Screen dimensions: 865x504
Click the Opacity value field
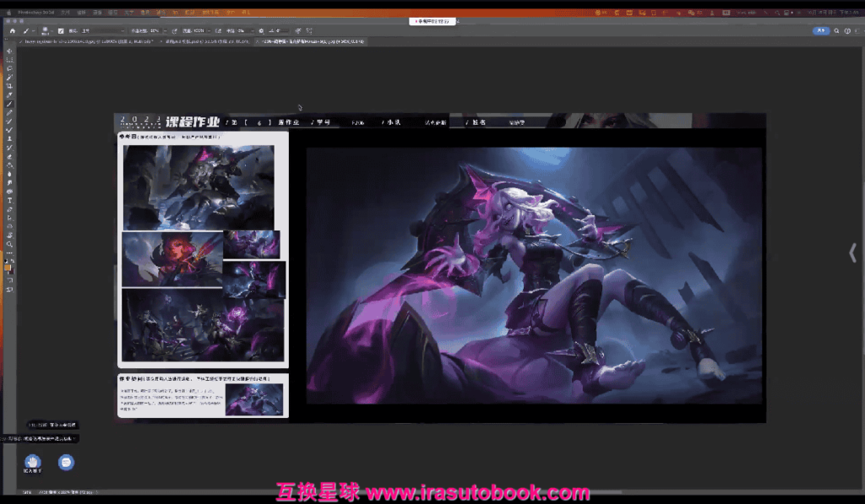tap(155, 31)
